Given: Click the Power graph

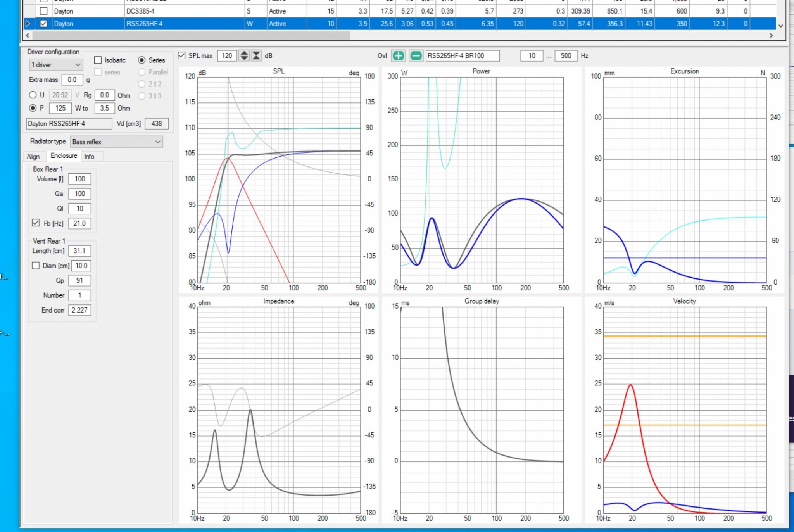Looking at the screenshot, I should pyautogui.click(x=482, y=180).
